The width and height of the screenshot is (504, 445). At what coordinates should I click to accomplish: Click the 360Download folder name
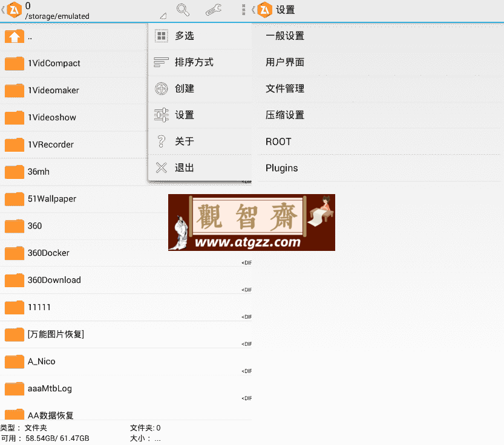click(x=54, y=280)
